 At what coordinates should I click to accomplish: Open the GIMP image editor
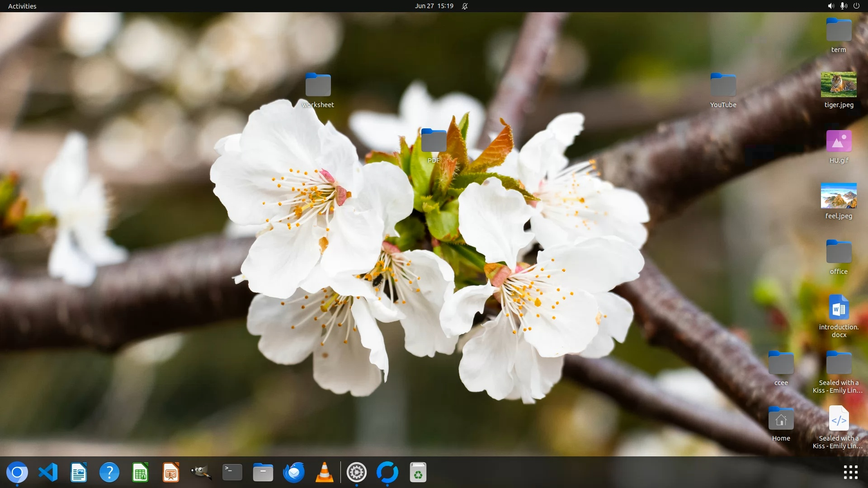pyautogui.click(x=201, y=473)
